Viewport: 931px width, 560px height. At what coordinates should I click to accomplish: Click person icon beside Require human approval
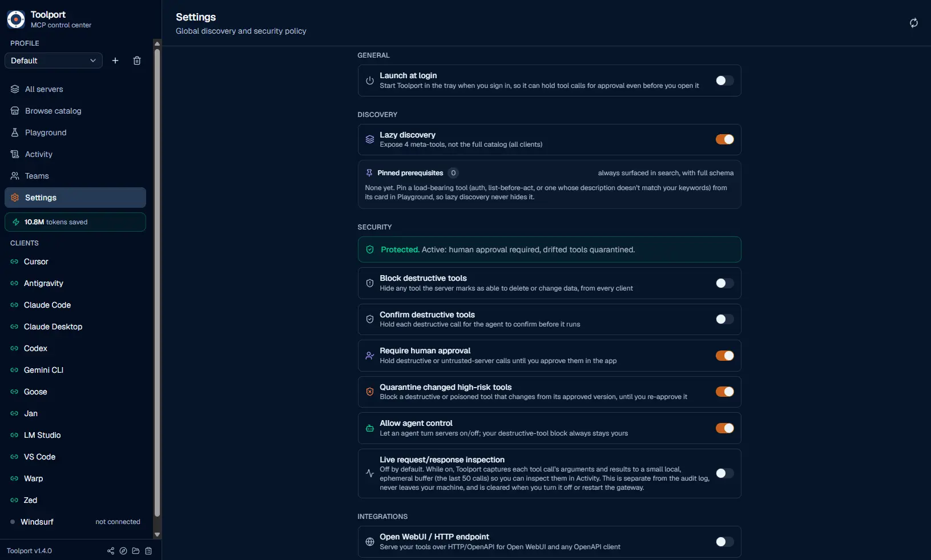[370, 356]
